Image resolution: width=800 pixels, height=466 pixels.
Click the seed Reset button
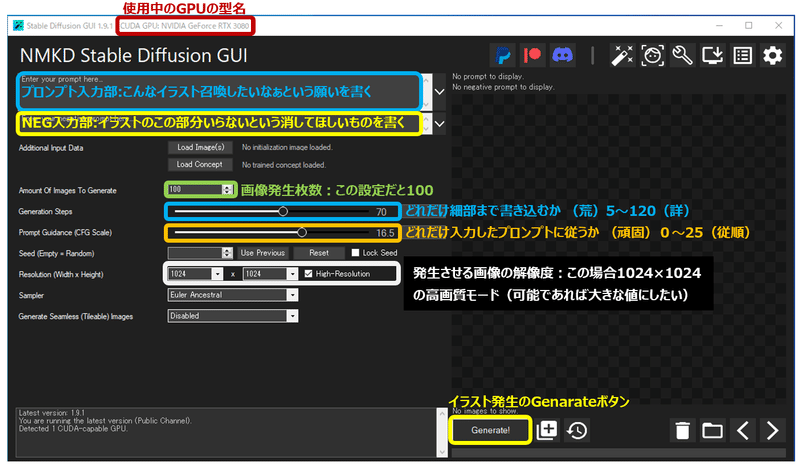click(319, 253)
